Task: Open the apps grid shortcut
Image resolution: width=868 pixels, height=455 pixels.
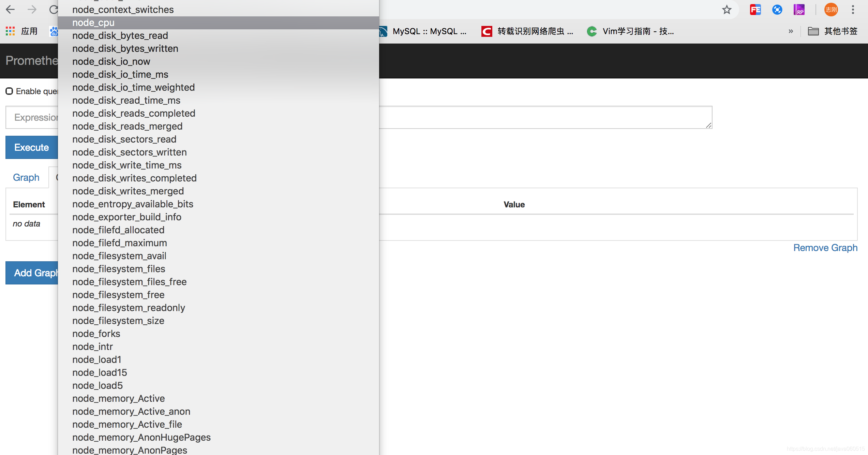Action: (x=10, y=31)
